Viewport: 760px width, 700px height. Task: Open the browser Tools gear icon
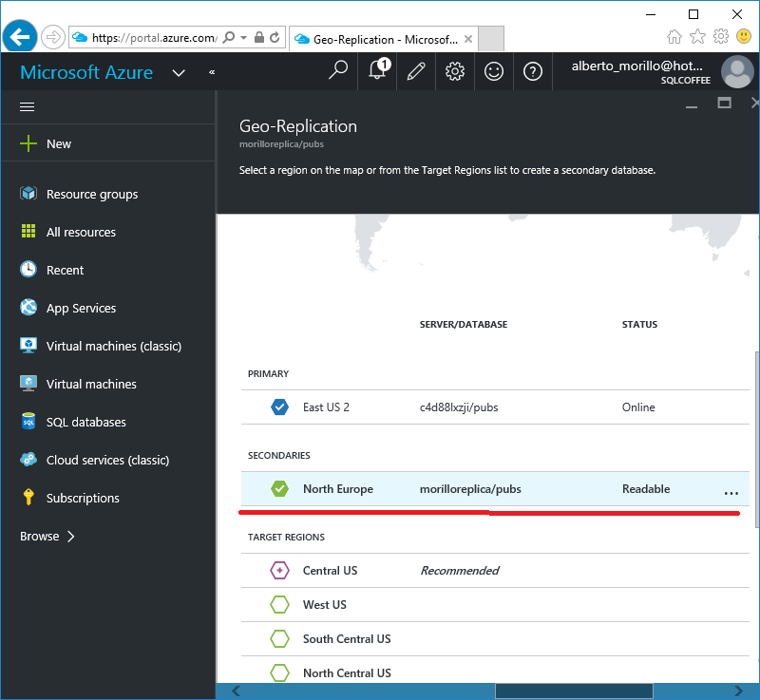pos(721,36)
